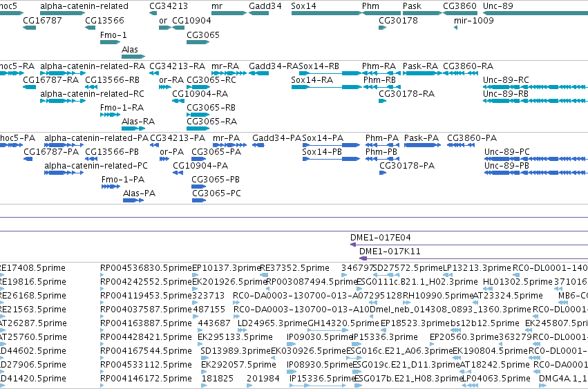Click the CG3065 gene label
The image size is (588, 389).
[203, 35]
